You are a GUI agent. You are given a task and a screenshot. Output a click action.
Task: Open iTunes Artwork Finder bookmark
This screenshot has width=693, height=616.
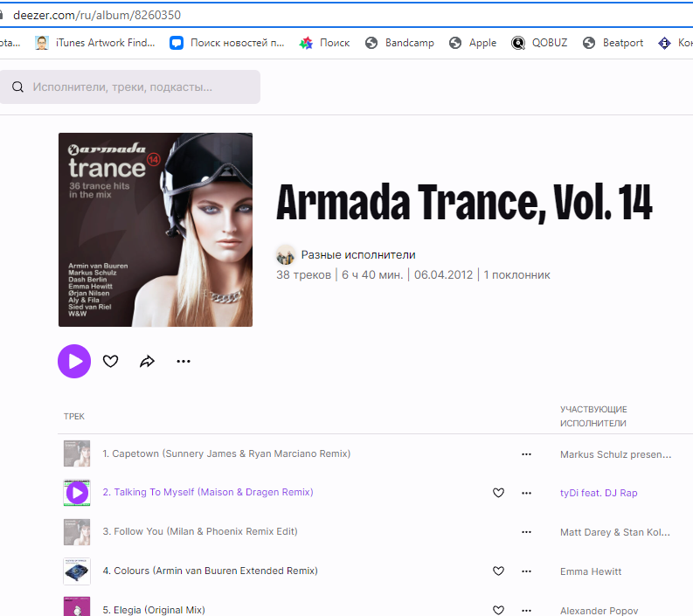tap(95, 43)
